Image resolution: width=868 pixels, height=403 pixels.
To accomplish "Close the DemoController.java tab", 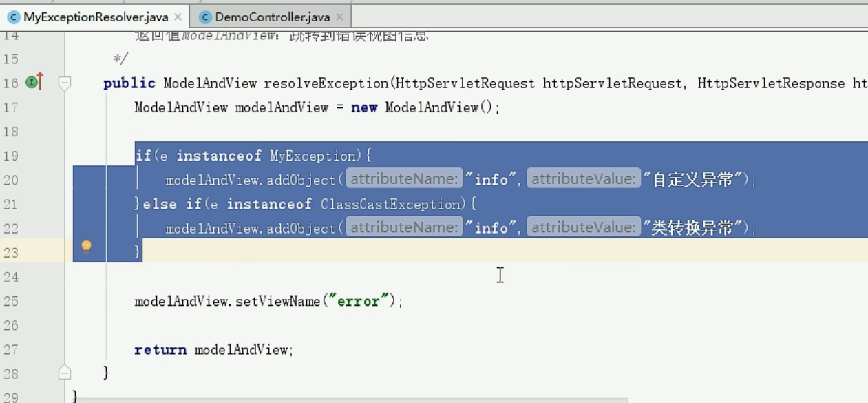I will tap(339, 17).
